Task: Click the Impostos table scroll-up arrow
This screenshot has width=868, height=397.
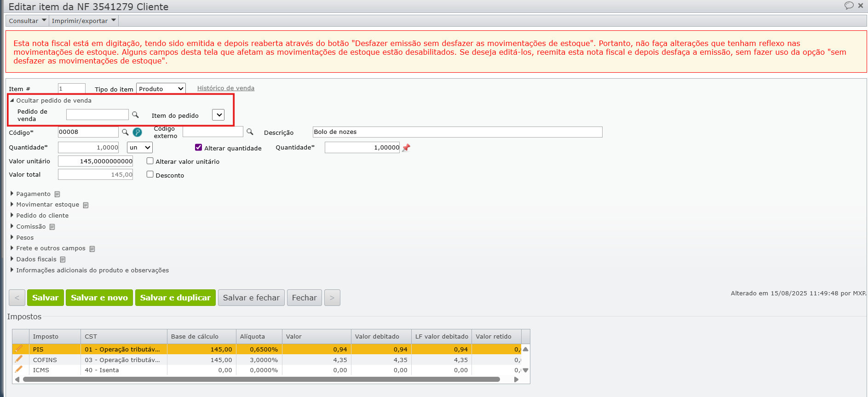Action: tap(525, 349)
